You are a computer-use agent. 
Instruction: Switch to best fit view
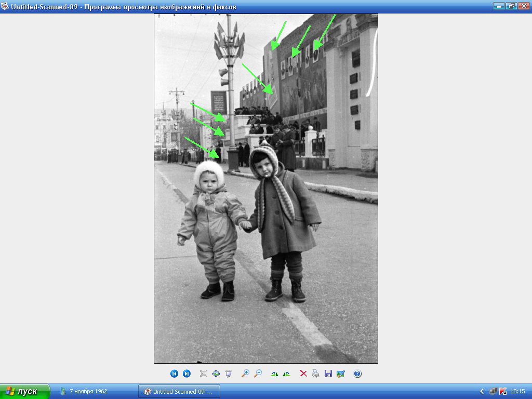204,374
